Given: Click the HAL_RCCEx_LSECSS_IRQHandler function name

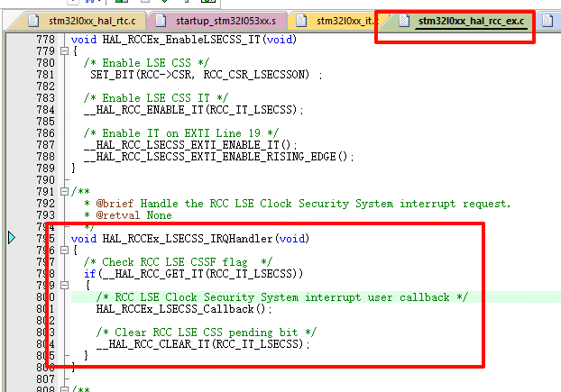Looking at the screenshot, I should [188, 239].
